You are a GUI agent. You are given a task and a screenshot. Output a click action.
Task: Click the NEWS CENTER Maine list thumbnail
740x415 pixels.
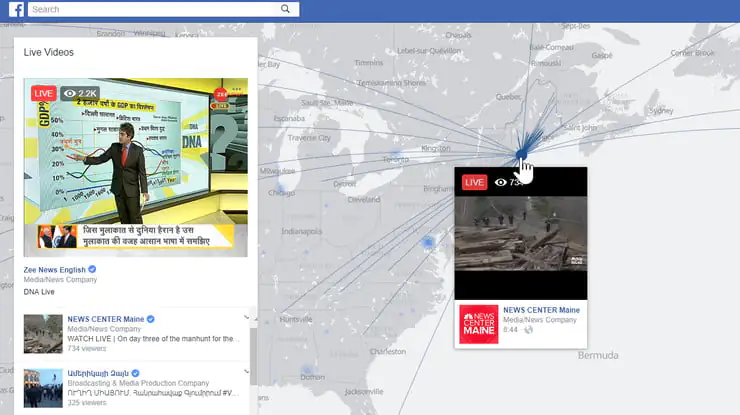pyautogui.click(x=43, y=334)
